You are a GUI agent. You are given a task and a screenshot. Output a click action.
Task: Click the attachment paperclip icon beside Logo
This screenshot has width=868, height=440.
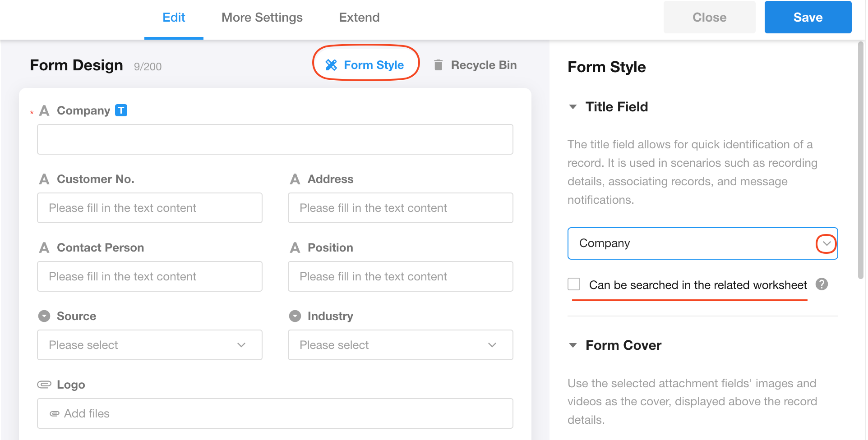click(x=44, y=385)
